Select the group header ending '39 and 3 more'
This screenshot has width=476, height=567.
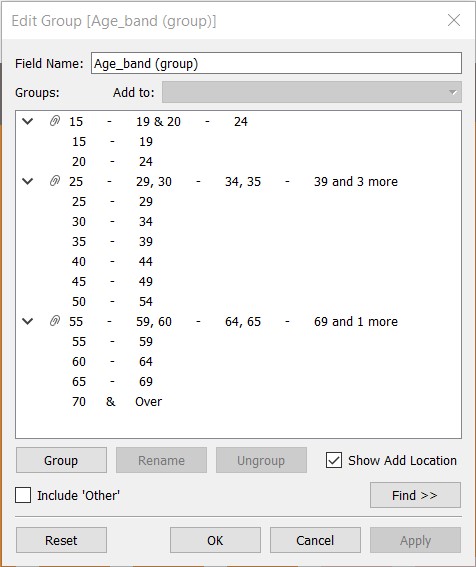coord(233,182)
